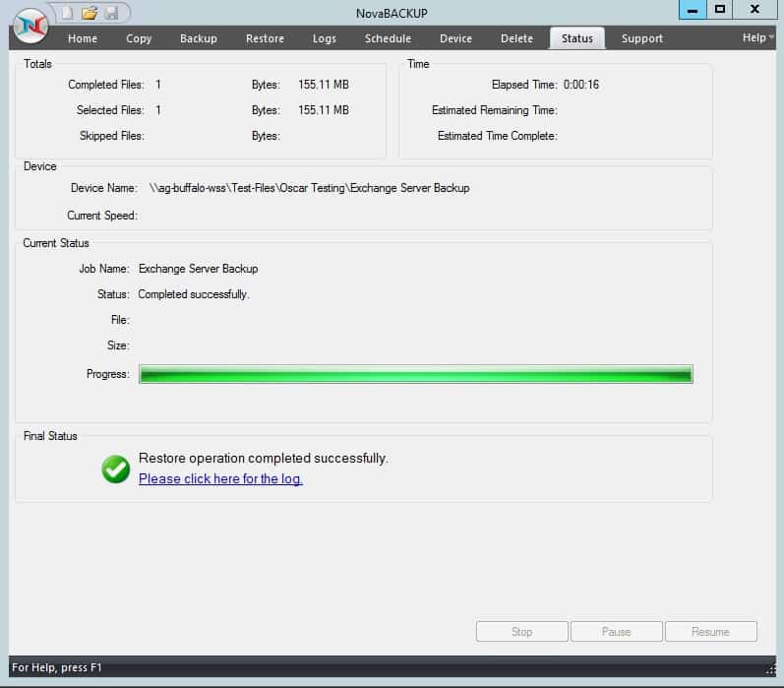Click the device name network path text
This screenshot has width=784, height=688.
coord(310,188)
